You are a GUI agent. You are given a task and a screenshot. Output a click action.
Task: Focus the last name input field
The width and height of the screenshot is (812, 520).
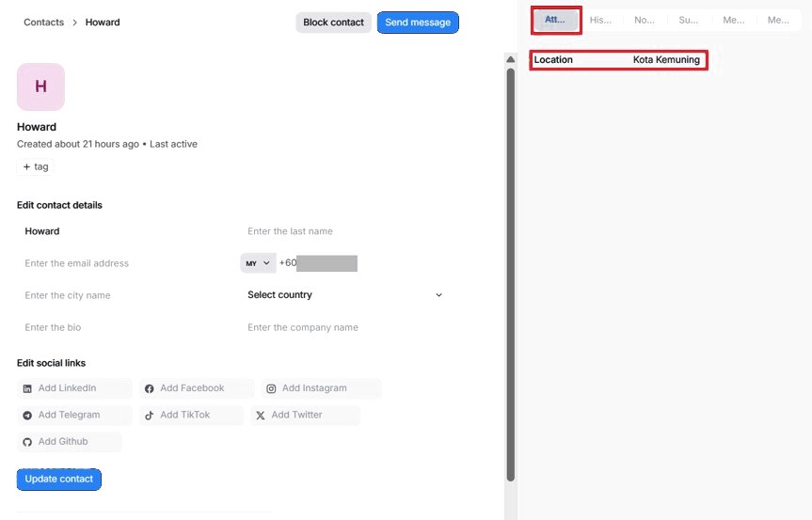[345, 231]
